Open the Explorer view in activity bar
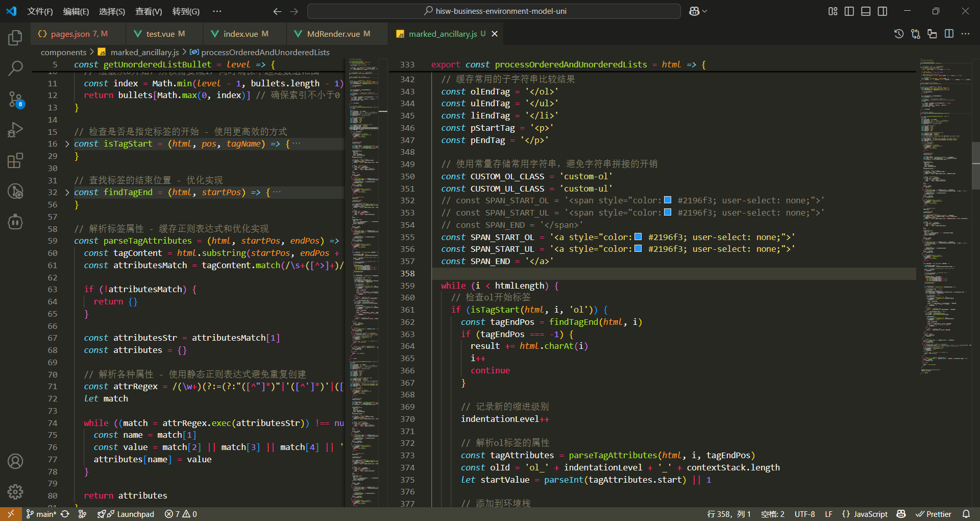Image resolution: width=980 pixels, height=521 pixels. click(15, 38)
